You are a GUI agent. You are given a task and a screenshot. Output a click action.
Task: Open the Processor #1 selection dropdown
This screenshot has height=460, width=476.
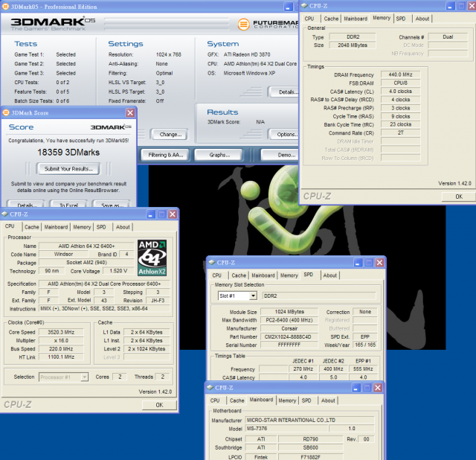(x=84, y=377)
